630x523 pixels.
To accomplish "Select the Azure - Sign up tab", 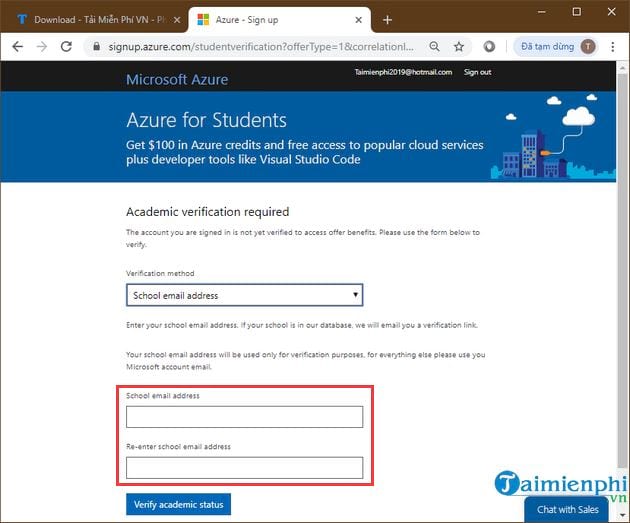I will 279,20.
